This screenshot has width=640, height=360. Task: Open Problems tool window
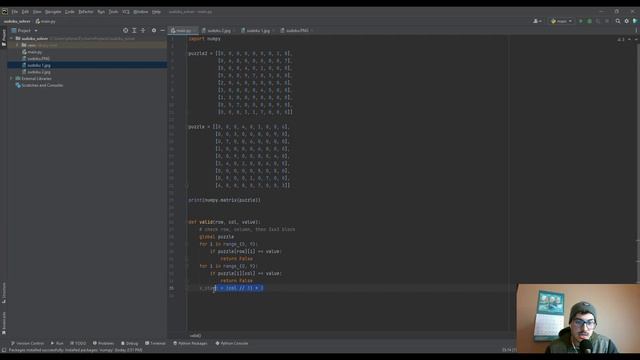tap(103, 343)
